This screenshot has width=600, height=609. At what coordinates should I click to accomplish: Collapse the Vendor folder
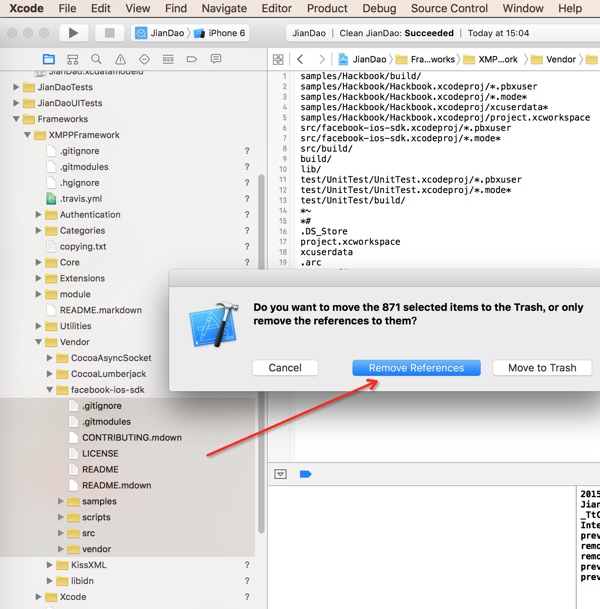(x=38, y=342)
